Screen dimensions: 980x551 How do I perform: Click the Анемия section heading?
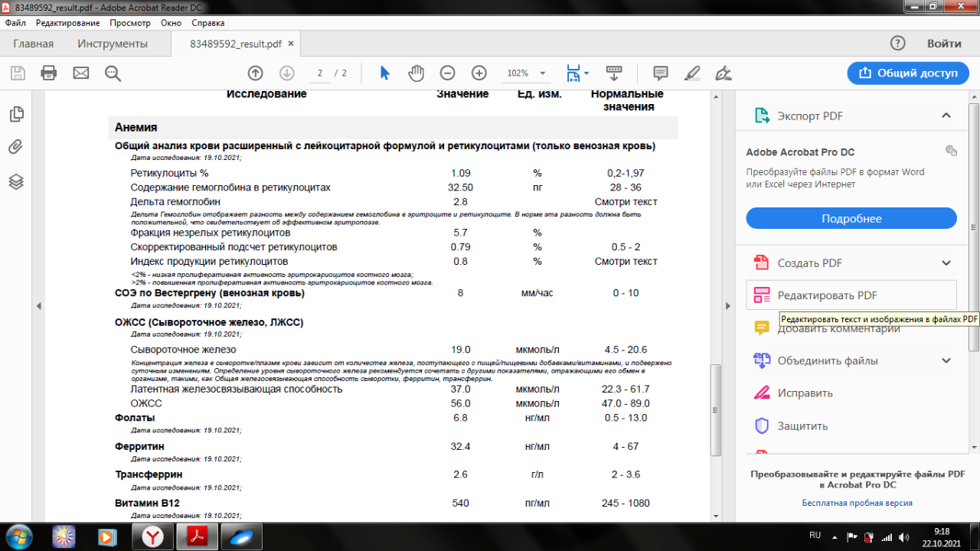point(136,128)
